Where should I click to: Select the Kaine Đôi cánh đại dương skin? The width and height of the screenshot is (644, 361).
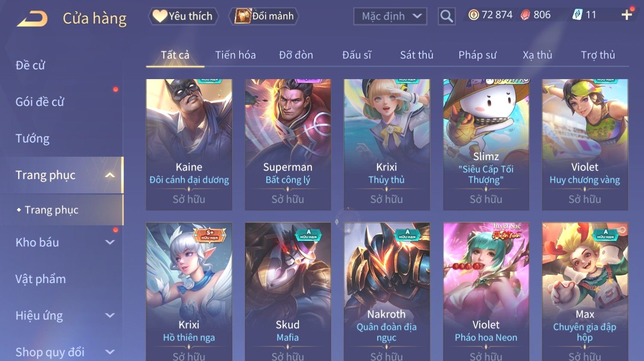tap(189, 145)
